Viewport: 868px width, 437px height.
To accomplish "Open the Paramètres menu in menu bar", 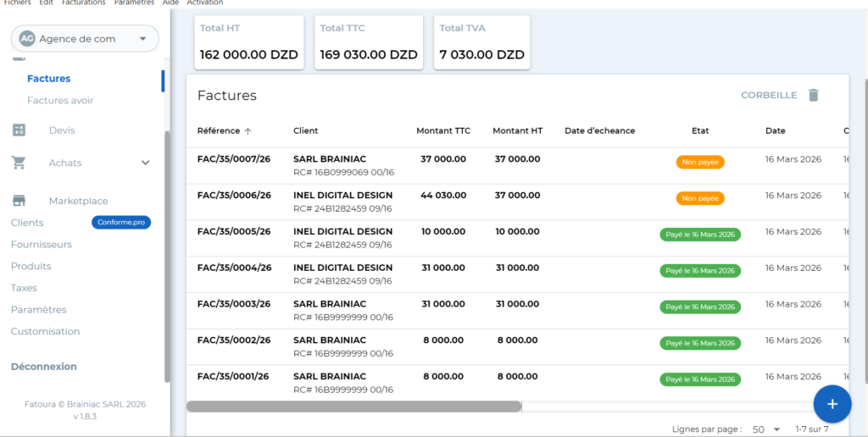I will click(x=134, y=3).
